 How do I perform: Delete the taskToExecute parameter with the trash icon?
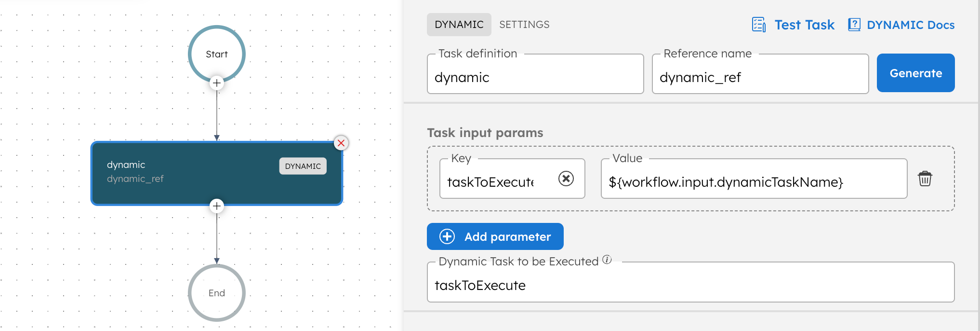925,179
